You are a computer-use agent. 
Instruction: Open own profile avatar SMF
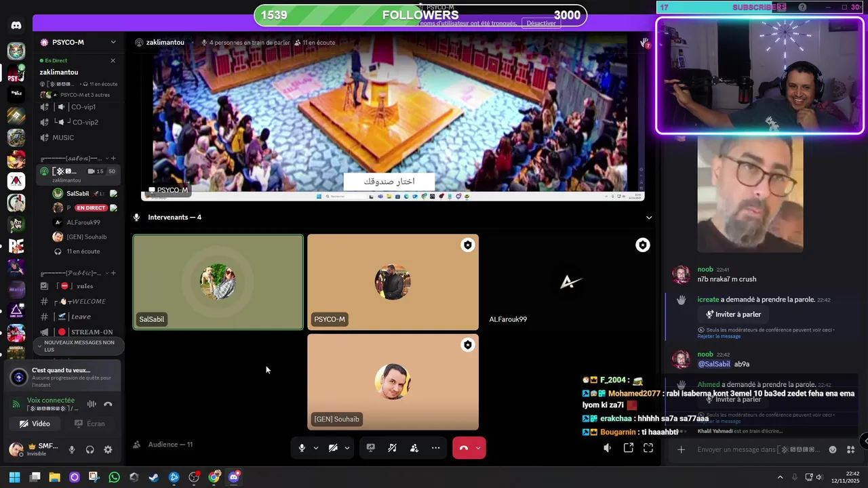click(x=16, y=449)
